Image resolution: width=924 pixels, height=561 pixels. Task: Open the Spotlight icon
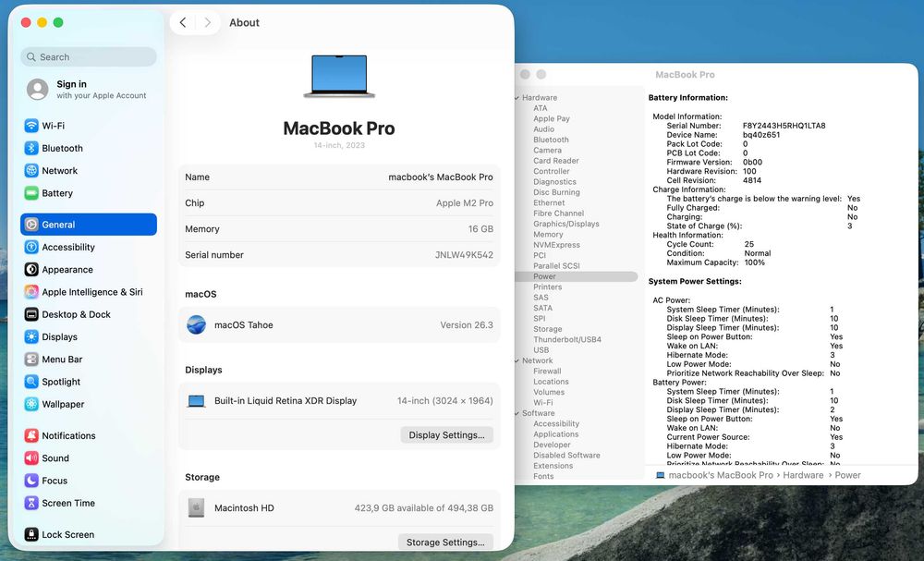pyautogui.click(x=31, y=382)
